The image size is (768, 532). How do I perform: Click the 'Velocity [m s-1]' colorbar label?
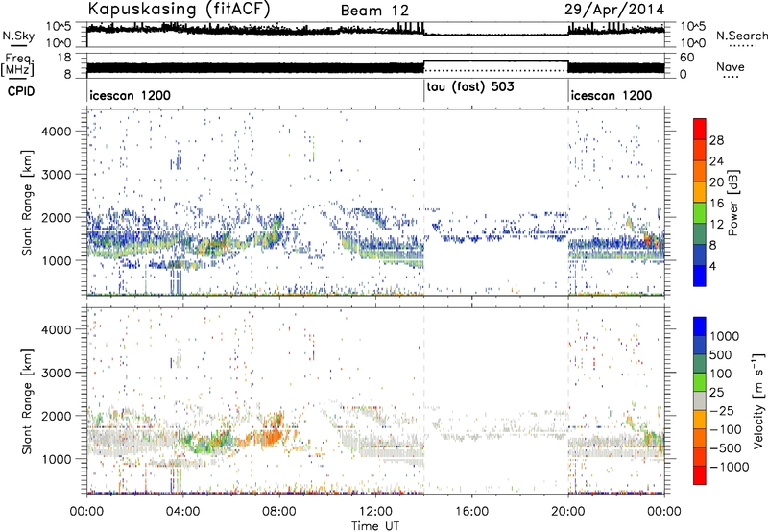point(758,400)
